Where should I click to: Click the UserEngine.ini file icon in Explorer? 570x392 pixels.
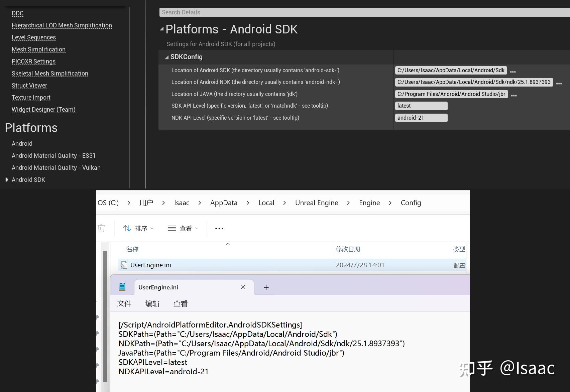point(124,265)
